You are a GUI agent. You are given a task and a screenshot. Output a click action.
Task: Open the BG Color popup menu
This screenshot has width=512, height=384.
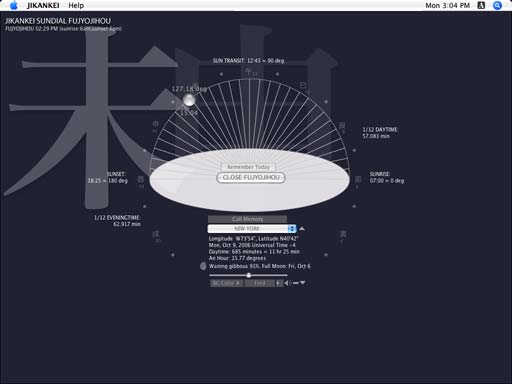[226, 283]
